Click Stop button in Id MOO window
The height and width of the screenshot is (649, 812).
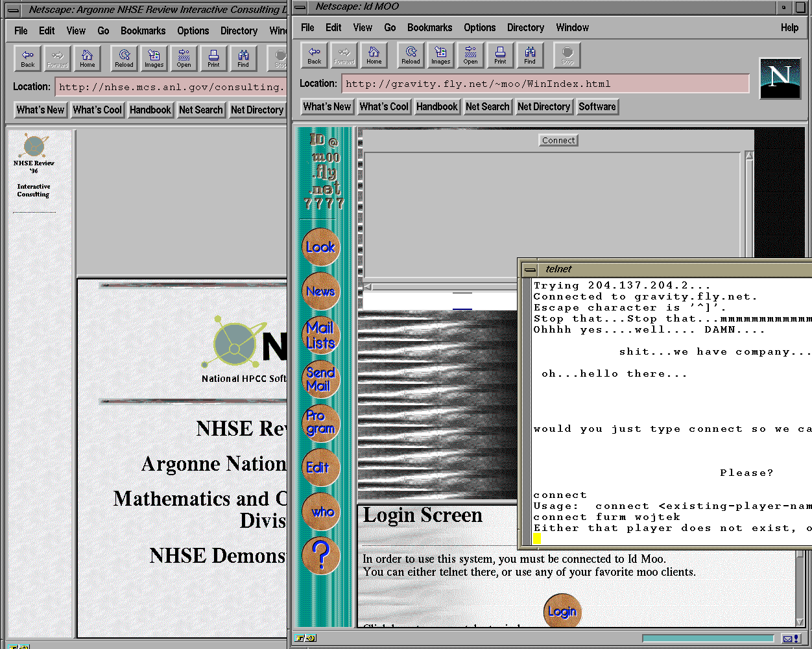click(567, 55)
